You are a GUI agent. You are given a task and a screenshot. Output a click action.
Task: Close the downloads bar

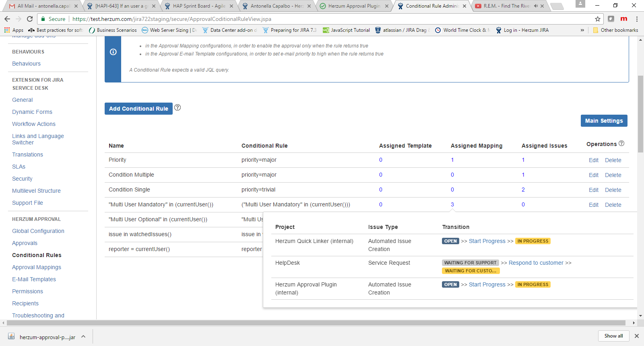point(637,336)
